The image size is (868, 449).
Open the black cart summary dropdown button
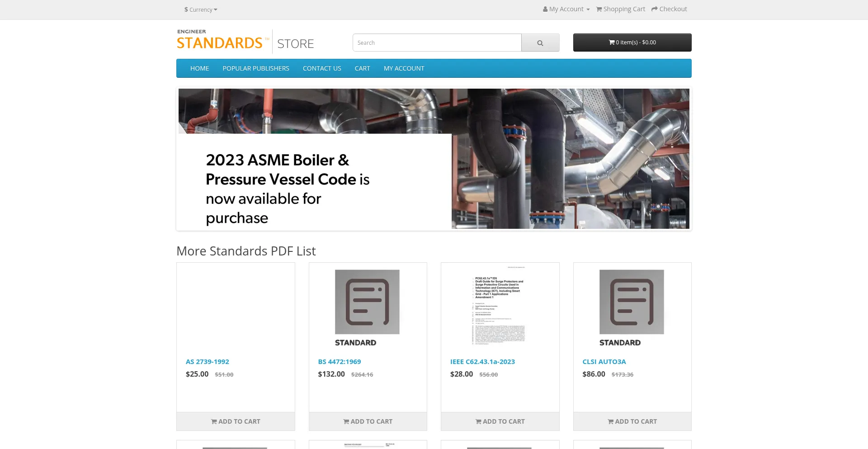pyautogui.click(x=632, y=43)
